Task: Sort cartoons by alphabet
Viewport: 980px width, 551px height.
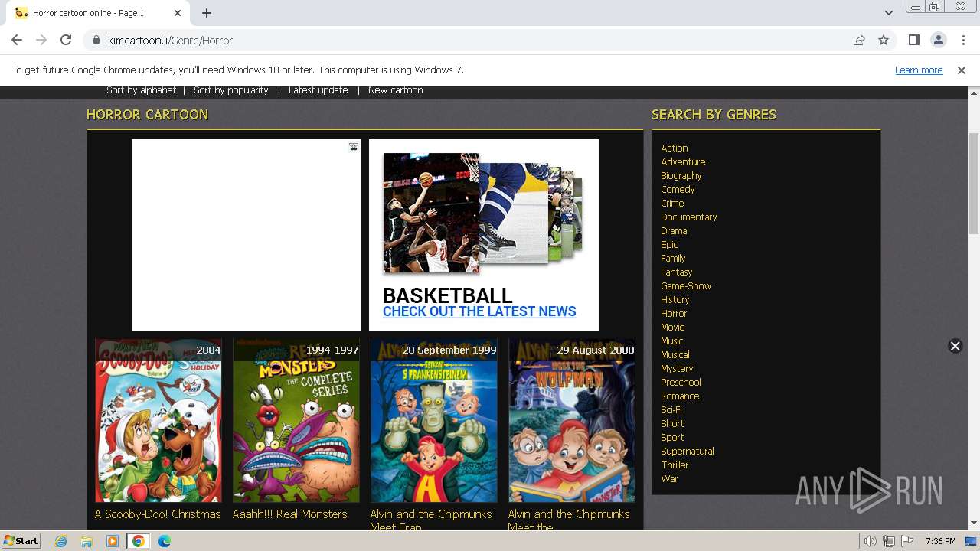Action: tap(141, 90)
